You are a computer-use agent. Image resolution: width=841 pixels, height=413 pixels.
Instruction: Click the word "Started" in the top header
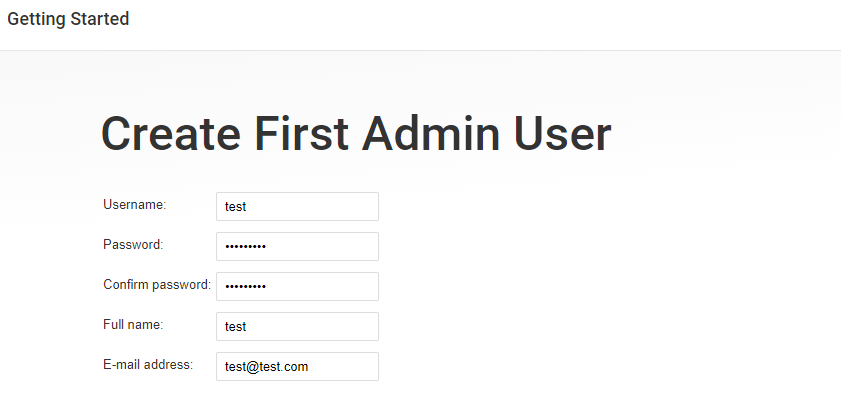point(100,19)
